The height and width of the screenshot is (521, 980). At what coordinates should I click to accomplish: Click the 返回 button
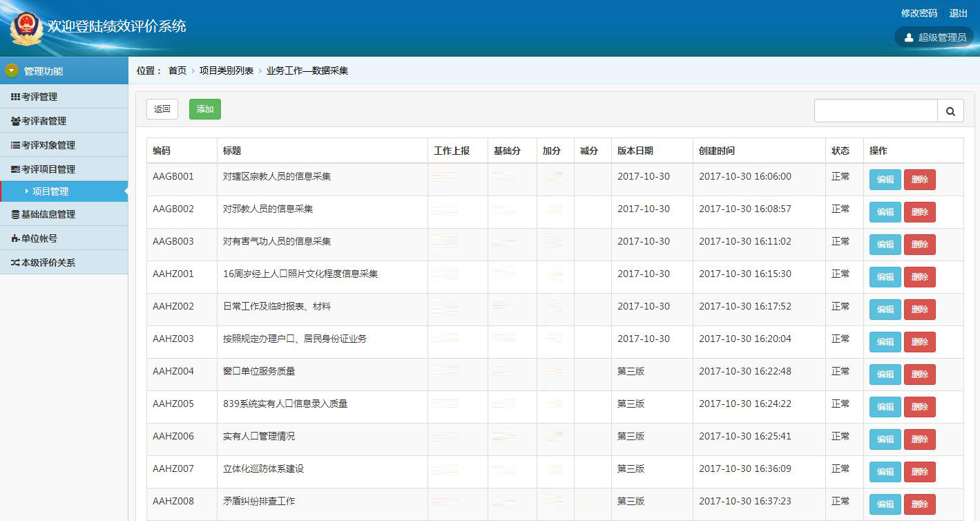pos(162,108)
